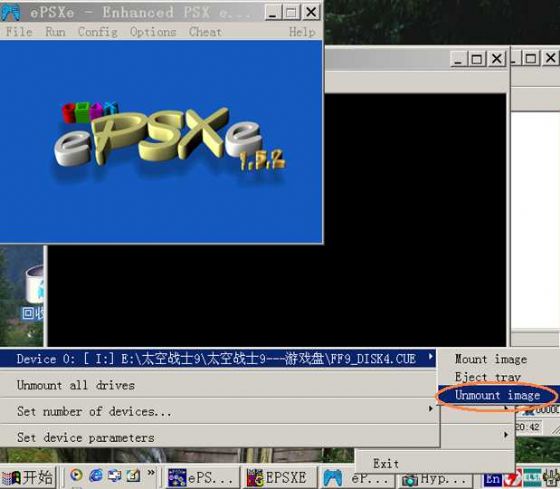Open the Config menu in ePSXe

coord(98,32)
